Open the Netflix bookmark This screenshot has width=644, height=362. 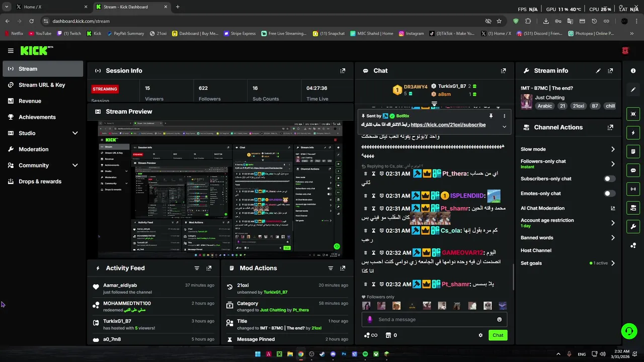click(x=14, y=34)
